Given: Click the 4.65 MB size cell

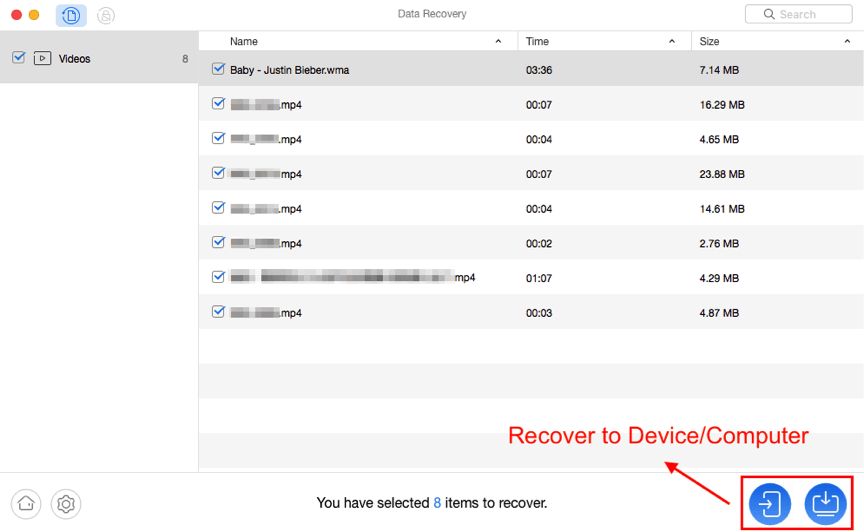Looking at the screenshot, I should click(x=719, y=139).
